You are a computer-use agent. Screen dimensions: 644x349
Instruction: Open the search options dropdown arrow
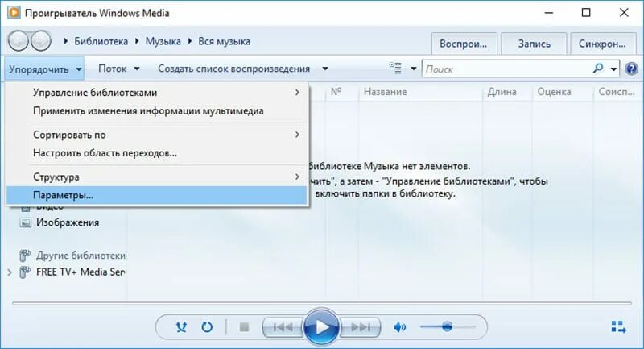pos(613,69)
